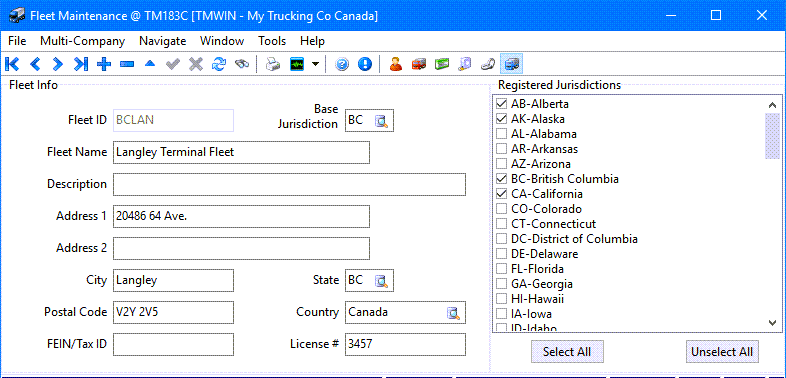
Task: Delete the record with minus icon
Action: click(127, 64)
